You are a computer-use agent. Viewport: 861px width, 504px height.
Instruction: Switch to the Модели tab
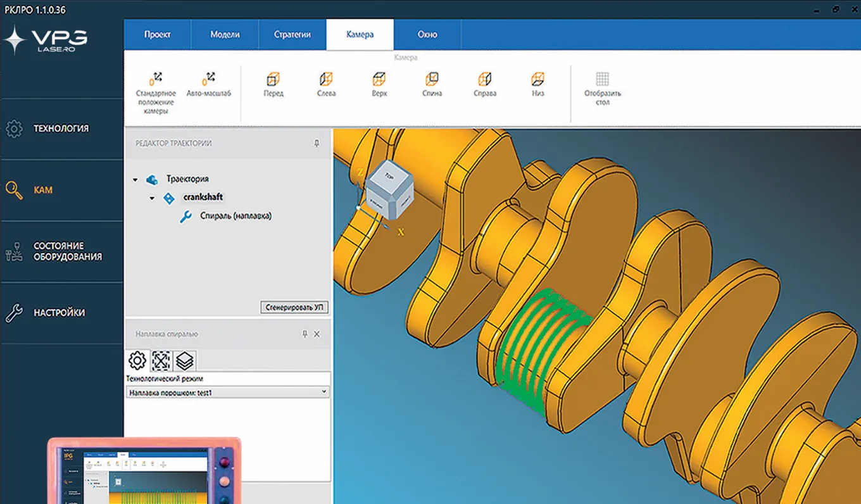coord(225,34)
